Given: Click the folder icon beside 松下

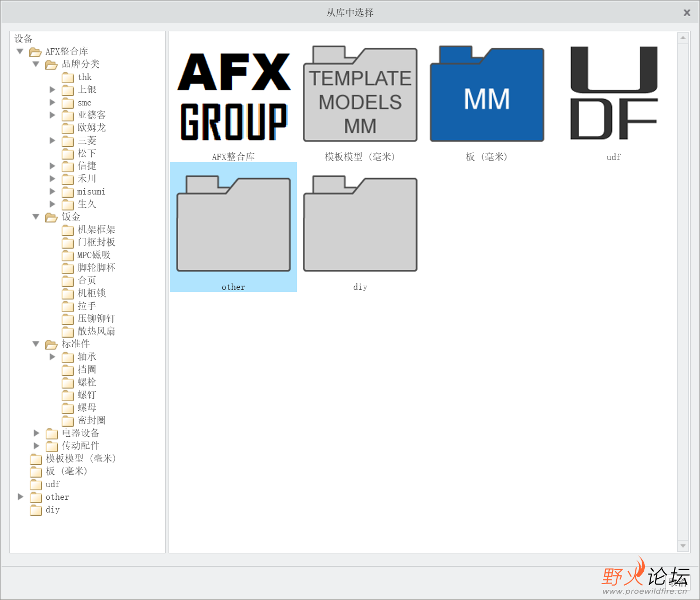Looking at the screenshot, I should (x=67, y=154).
